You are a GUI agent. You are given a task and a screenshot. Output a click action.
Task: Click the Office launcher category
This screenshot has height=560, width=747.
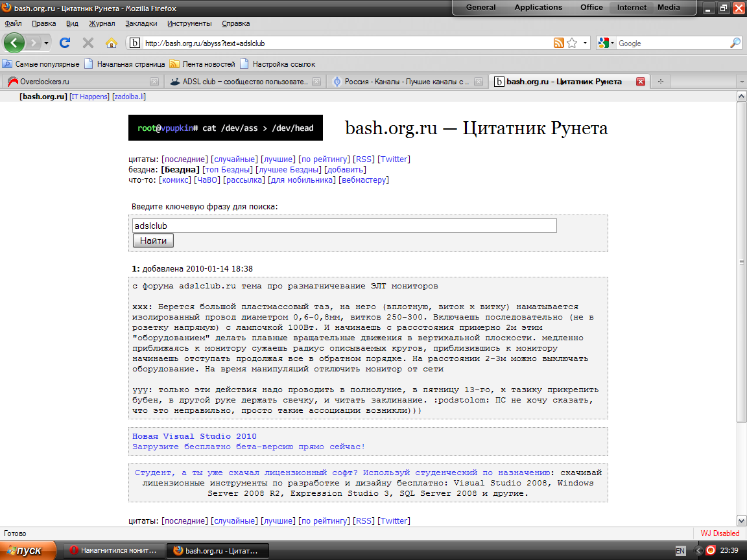pyautogui.click(x=591, y=8)
